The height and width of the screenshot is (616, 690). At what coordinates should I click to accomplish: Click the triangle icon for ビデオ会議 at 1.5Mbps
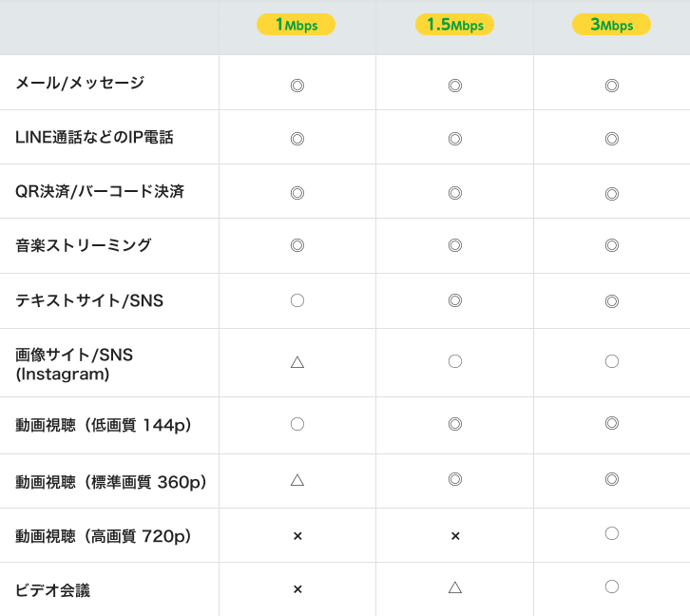pyautogui.click(x=454, y=587)
